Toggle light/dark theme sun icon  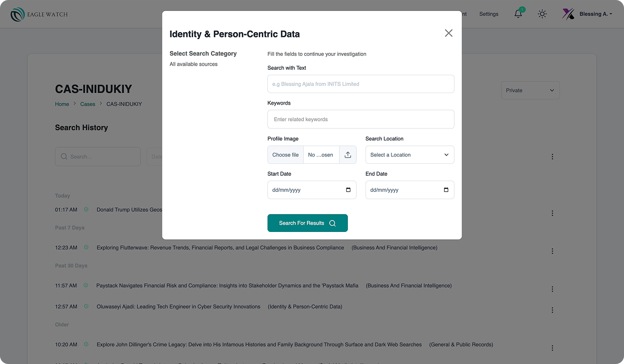542,14
